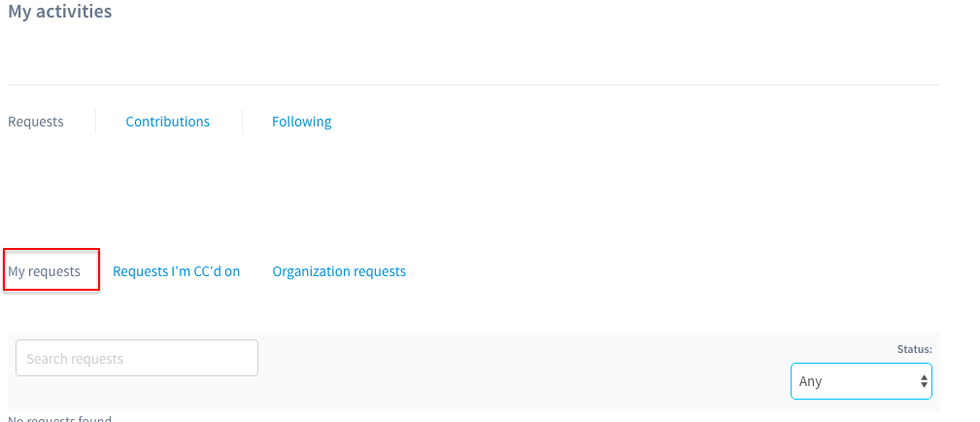
Task: Click into the Search requests field
Action: [x=137, y=358]
